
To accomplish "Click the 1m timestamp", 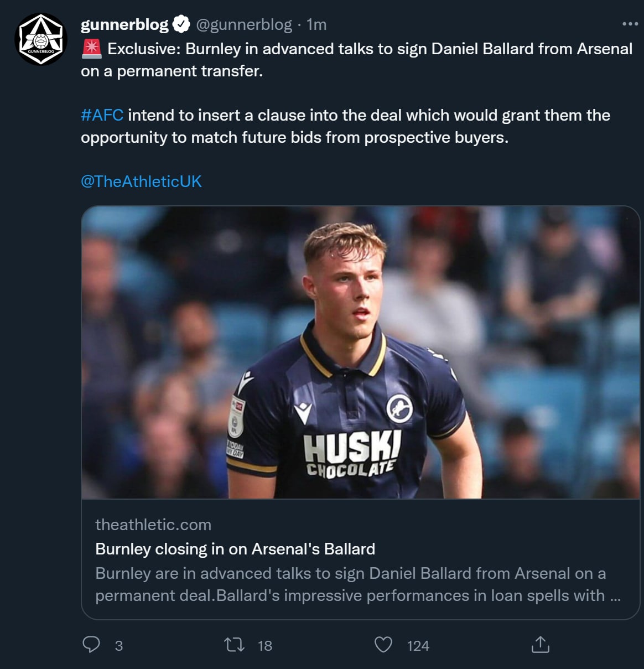I will click(316, 24).
